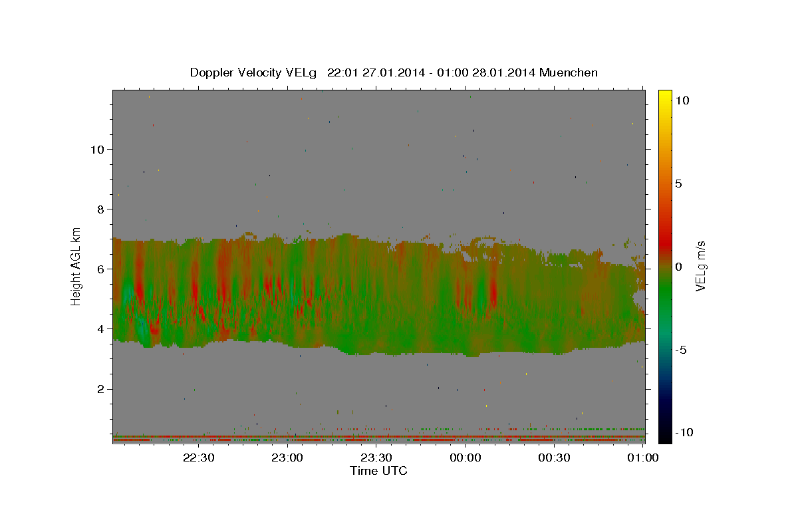This screenshot has width=798, height=532.
Task: Click the yellow top of the colorbar
Action: 665,96
